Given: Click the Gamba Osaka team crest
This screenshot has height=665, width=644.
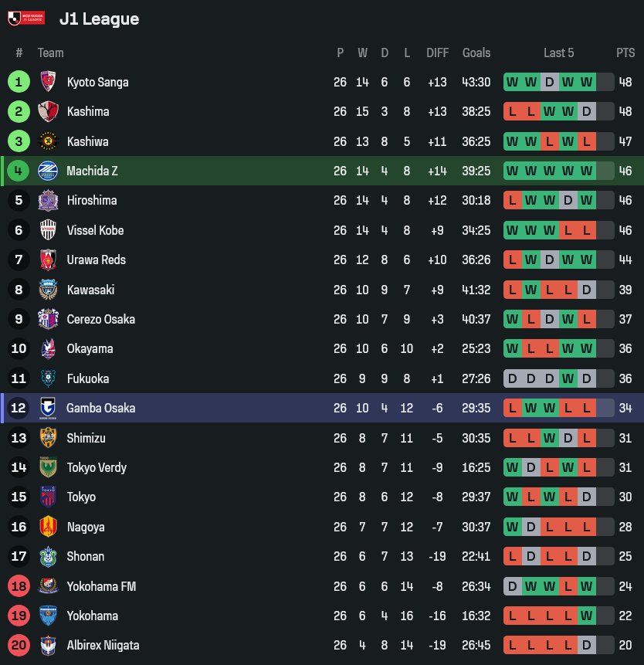Looking at the screenshot, I should pyautogui.click(x=48, y=408).
